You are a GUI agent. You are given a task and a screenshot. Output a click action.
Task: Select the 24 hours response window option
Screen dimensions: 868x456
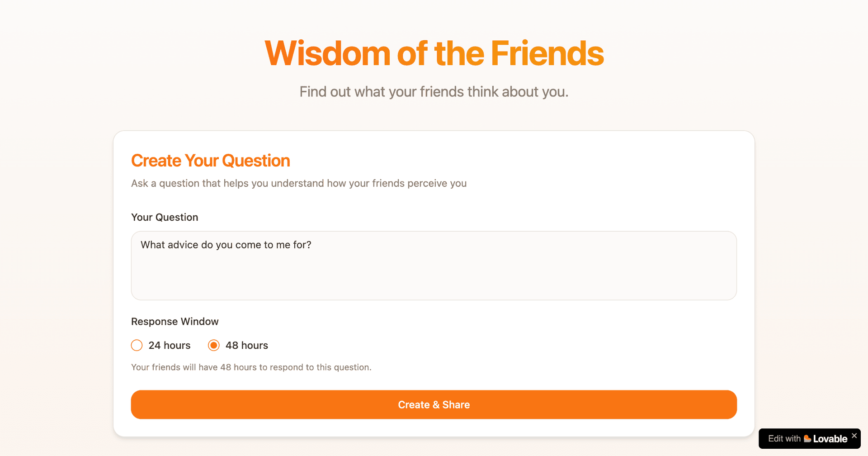137,345
